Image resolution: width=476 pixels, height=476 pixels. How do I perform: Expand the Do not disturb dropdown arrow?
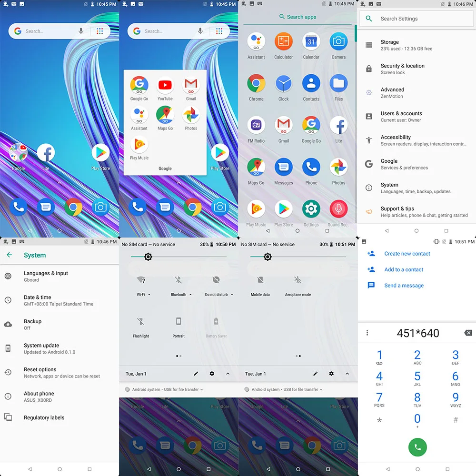point(232,295)
